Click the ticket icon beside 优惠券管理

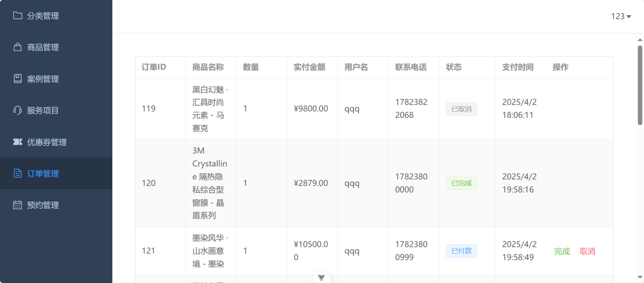17,142
